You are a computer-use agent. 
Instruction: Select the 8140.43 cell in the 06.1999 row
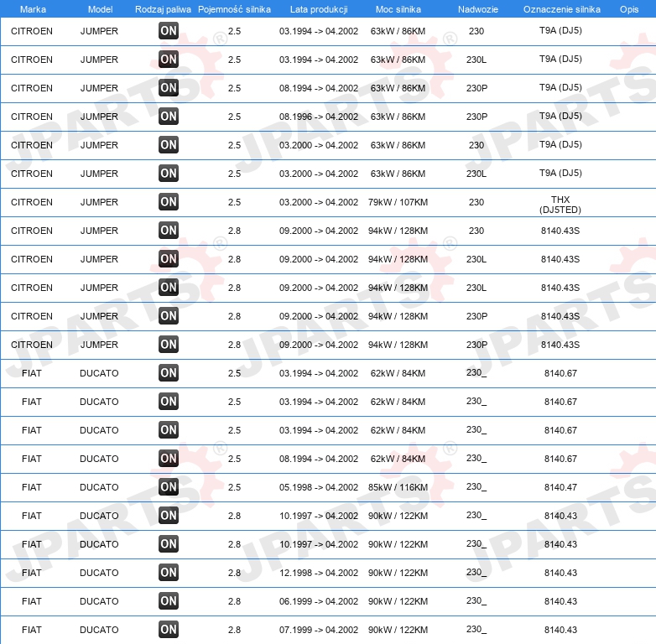[560, 601]
